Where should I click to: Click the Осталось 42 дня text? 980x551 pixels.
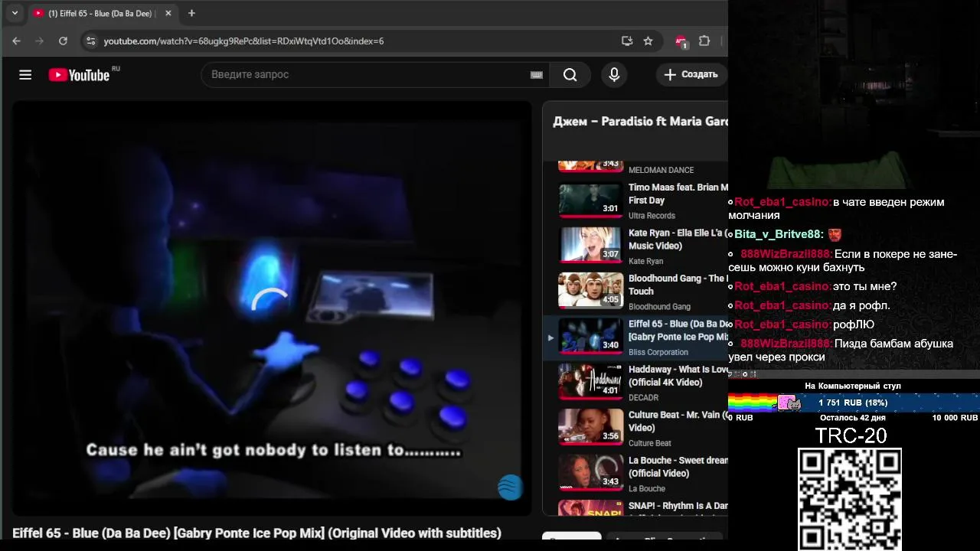(x=852, y=418)
